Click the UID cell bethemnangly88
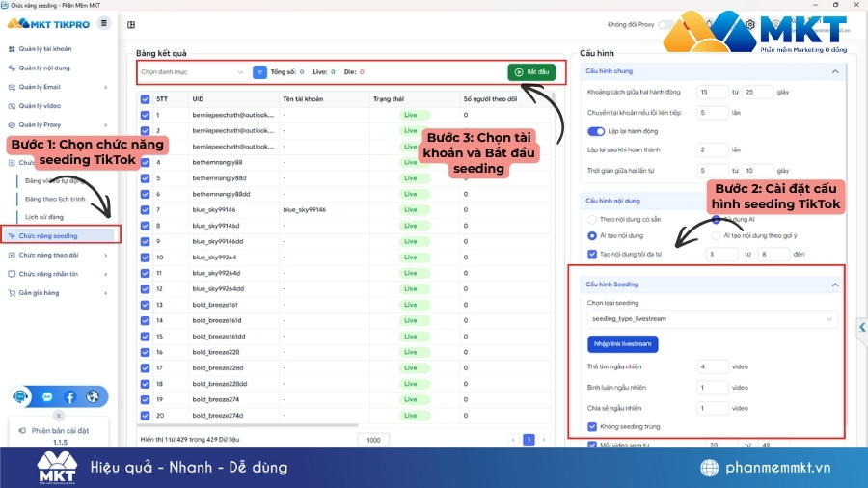The width and height of the screenshot is (868, 488). tap(218, 163)
